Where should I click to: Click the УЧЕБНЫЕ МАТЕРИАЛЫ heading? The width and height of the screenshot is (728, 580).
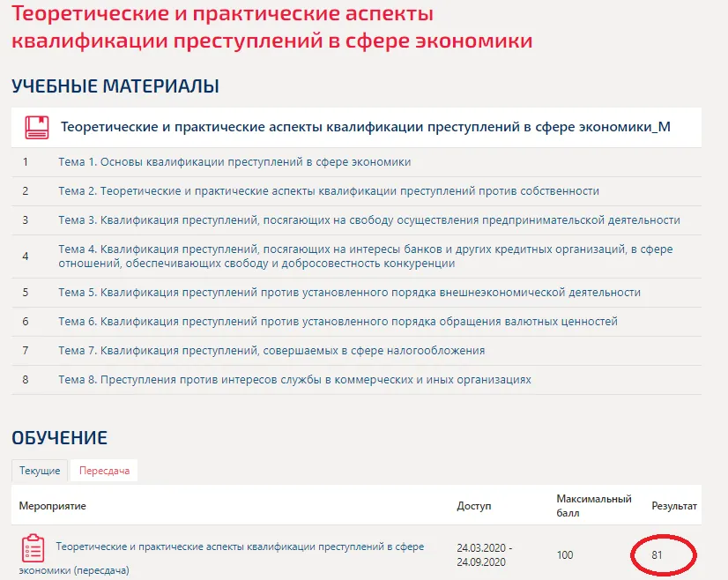click(x=115, y=86)
